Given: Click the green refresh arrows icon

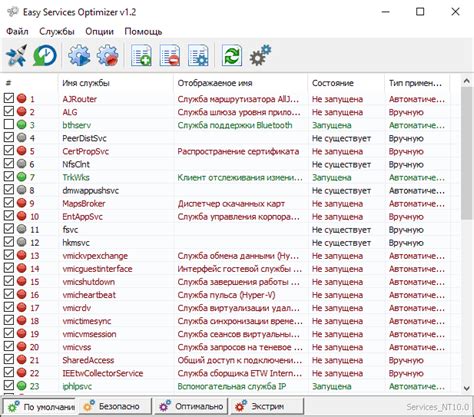Looking at the screenshot, I should coord(232,55).
